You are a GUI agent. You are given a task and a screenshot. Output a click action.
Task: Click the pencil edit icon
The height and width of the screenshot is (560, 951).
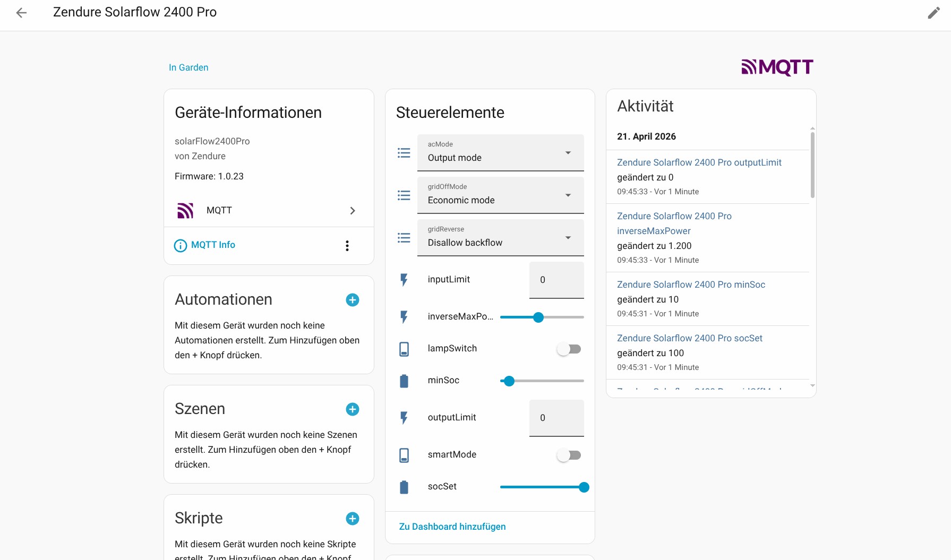[x=933, y=13]
